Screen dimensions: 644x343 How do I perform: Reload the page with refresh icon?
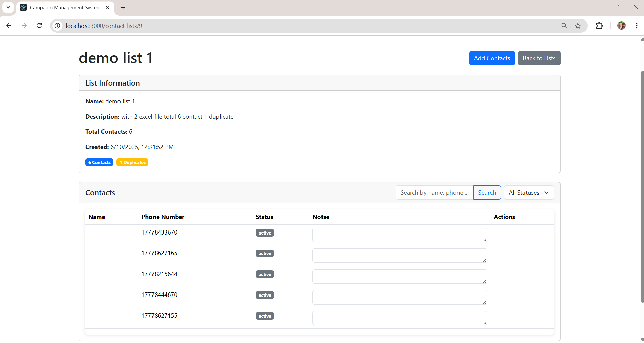pos(39,26)
